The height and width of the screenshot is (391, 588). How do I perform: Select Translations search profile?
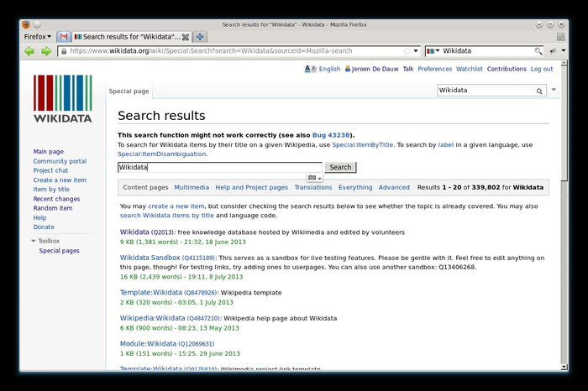click(x=313, y=187)
